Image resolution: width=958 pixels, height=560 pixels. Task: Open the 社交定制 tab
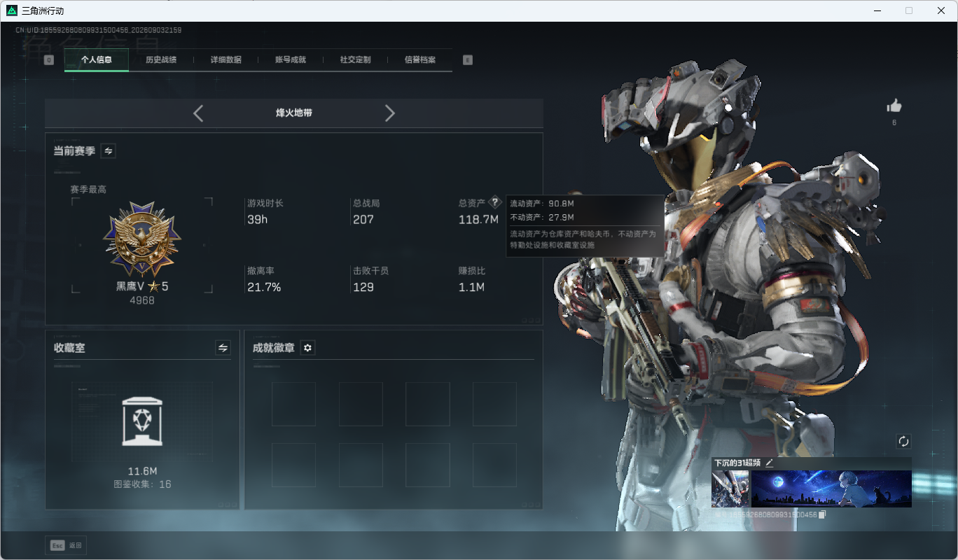(356, 59)
